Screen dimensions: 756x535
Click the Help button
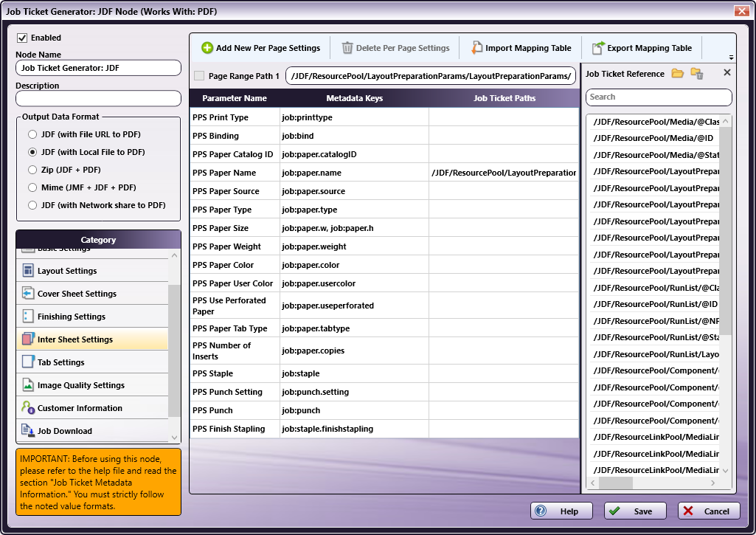(x=562, y=511)
